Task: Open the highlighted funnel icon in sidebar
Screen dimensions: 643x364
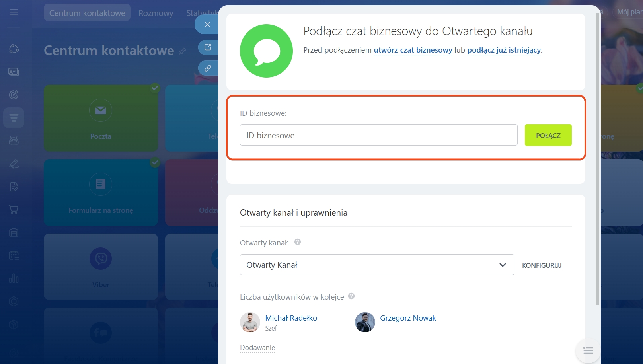Action: point(14,118)
